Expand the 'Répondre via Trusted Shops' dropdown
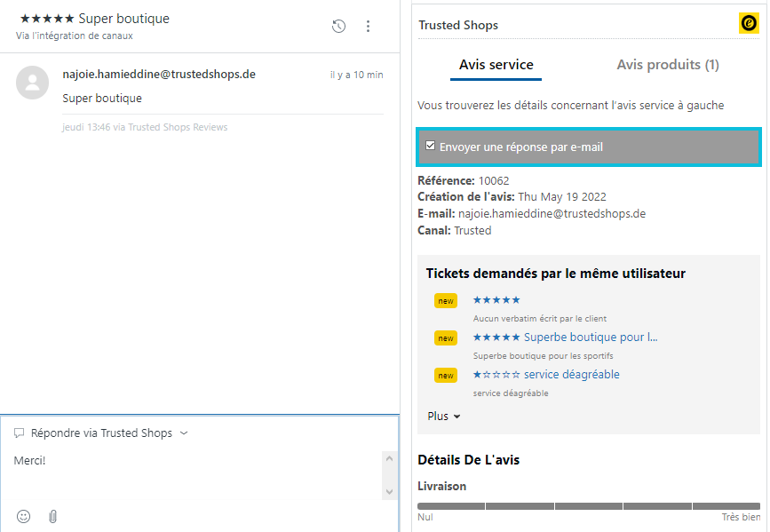 184,433
